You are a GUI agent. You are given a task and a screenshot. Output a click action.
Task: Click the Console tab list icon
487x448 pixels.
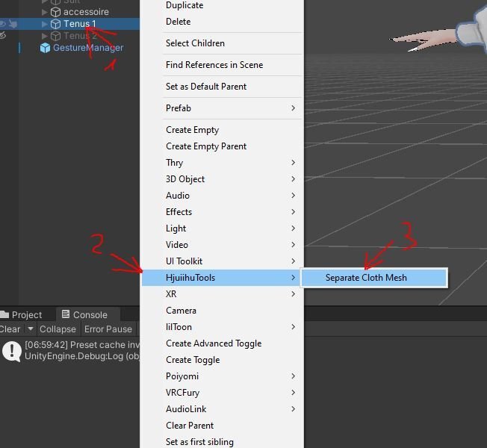coord(66,314)
